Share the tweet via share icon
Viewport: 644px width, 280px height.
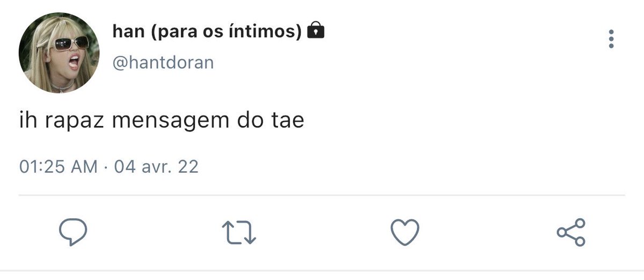tap(571, 232)
